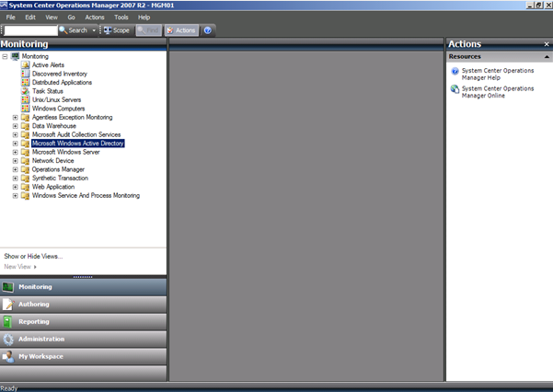The height and width of the screenshot is (392, 553).
Task: Open the Search dropdown arrow
Action: click(94, 30)
